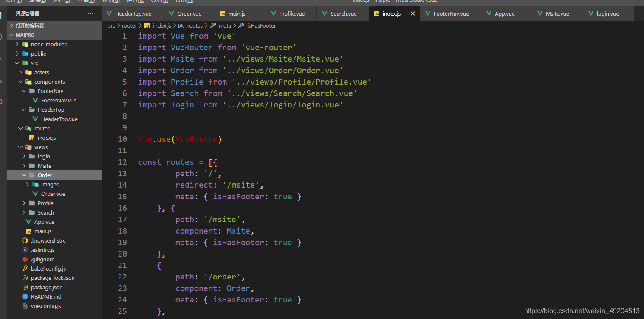Screen dimensions: 644x319
Task: Switch to the Profile.vue tab
Action: tap(292, 14)
